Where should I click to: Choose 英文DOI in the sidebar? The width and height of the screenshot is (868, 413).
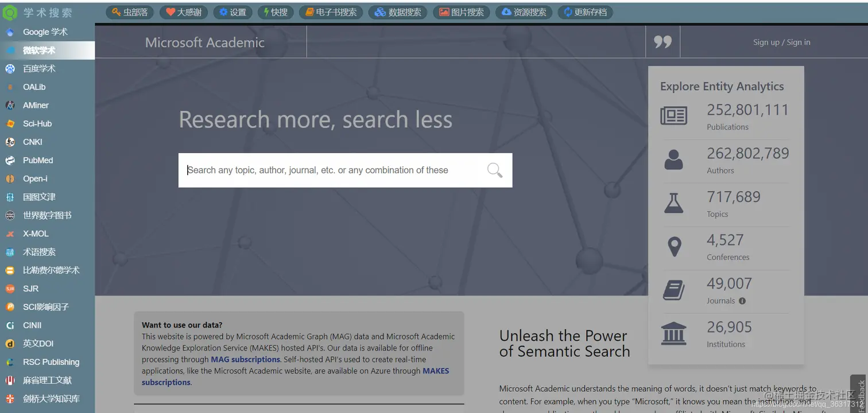47,344
